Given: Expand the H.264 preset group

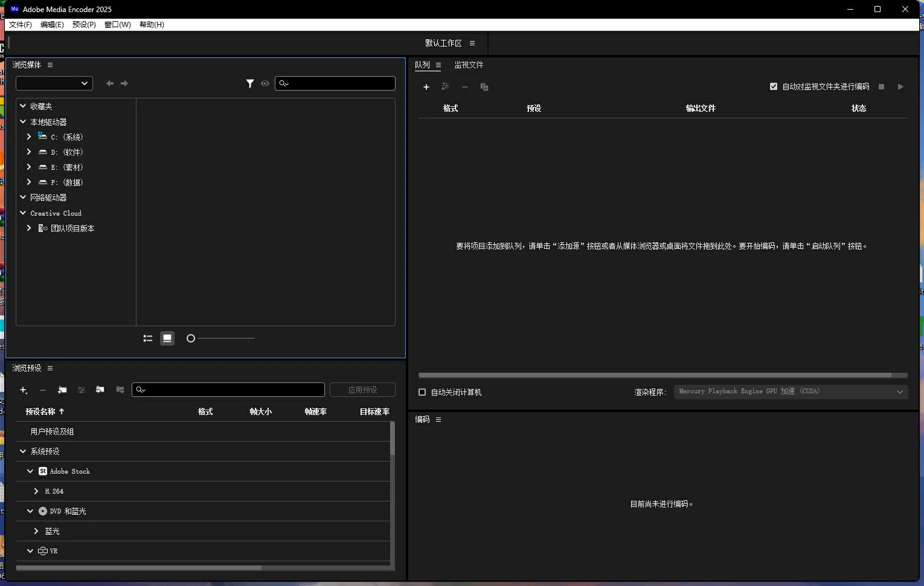Looking at the screenshot, I should [x=36, y=491].
